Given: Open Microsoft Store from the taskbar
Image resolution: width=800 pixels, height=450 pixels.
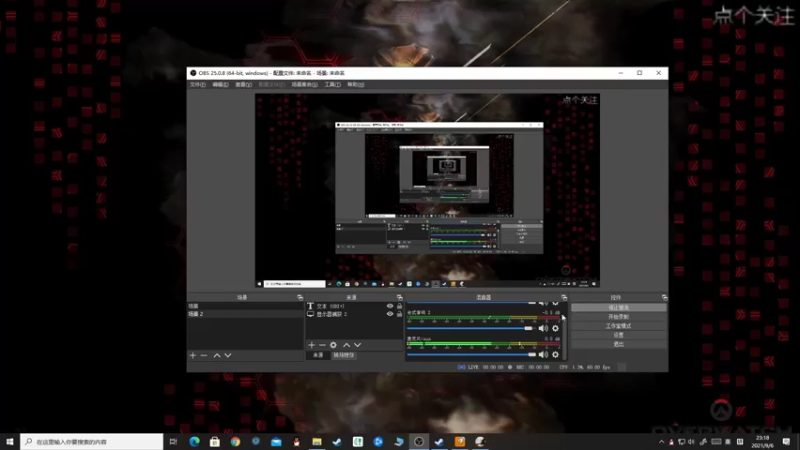Looking at the screenshot, I should click(215, 441).
